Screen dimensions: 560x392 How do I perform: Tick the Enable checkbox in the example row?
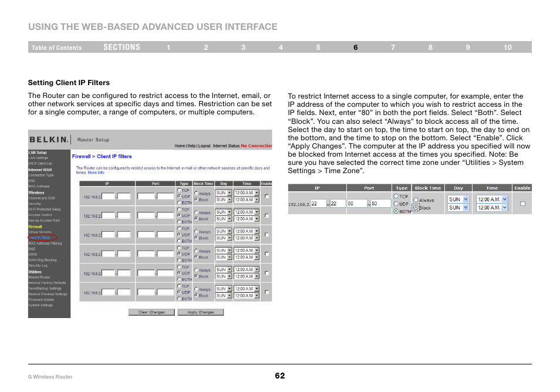tap(522, 204)
